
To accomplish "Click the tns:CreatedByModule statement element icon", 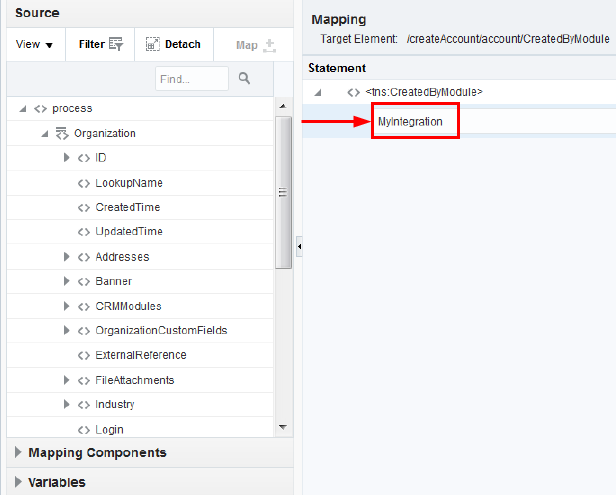I will click(x=354, y=93).
